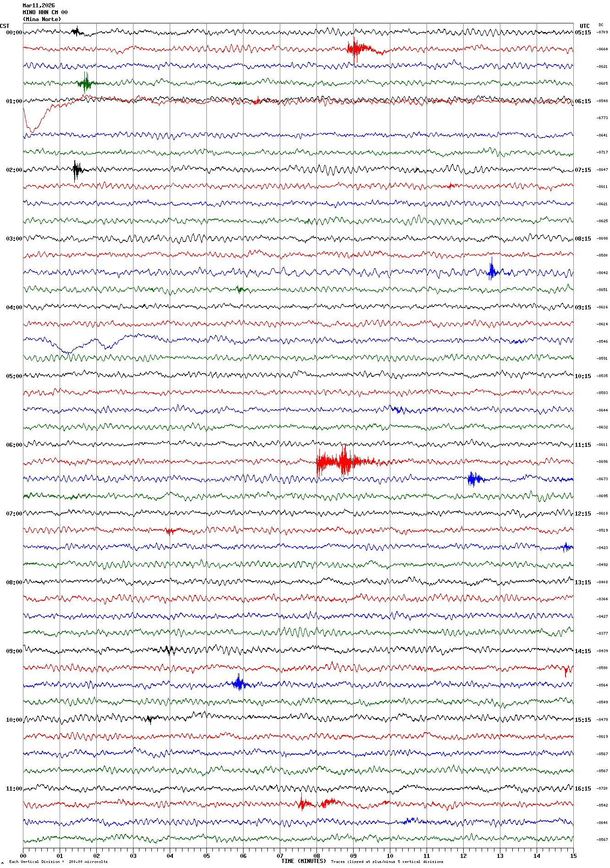The image size is (610, 868).
Task: Click the DC column header at top right
Action: (601, 25)
